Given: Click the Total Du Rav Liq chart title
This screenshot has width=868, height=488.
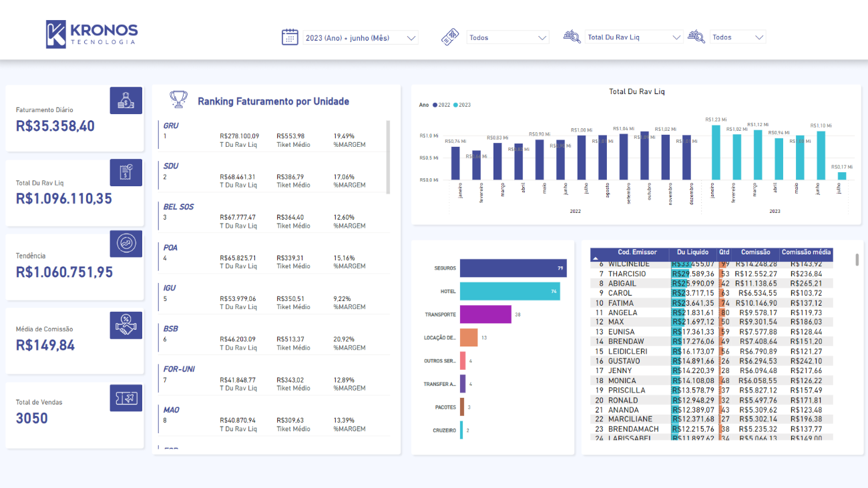Looking at the screenshot, I should click(637, 91).
